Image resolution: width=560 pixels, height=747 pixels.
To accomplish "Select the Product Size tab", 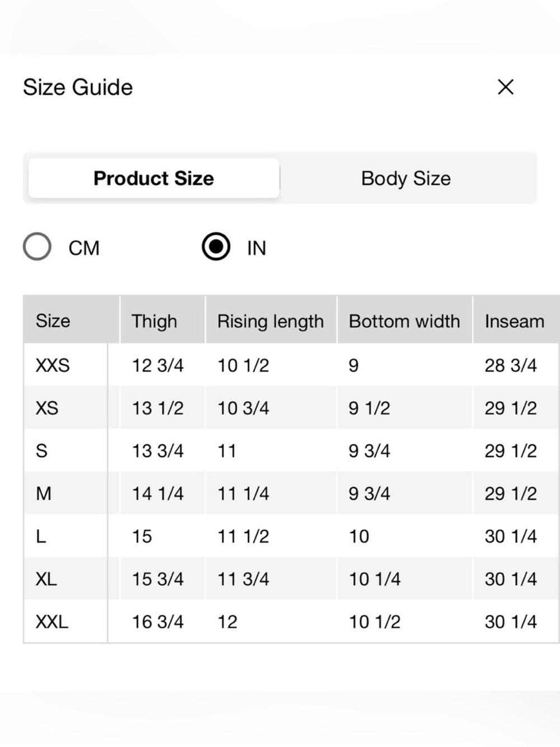I will (x=154, y=178).
